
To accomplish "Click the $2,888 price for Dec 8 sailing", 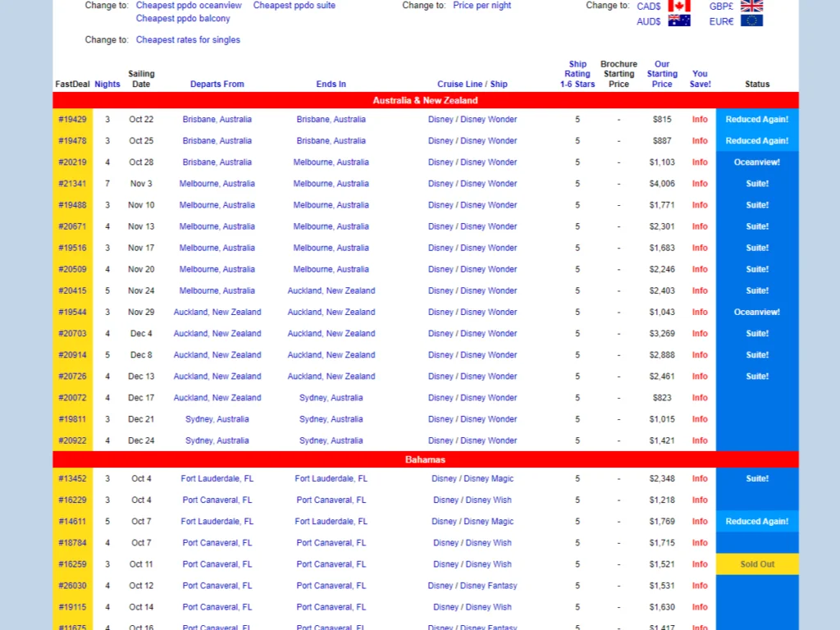I will tap(662, 355).
